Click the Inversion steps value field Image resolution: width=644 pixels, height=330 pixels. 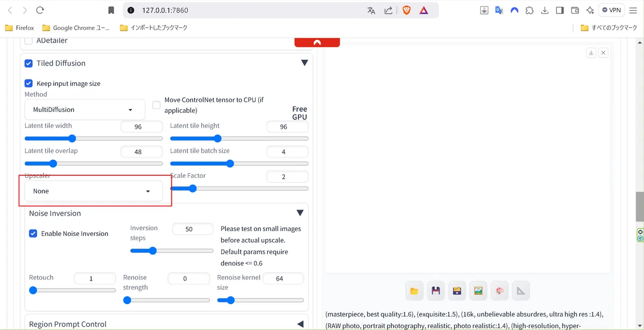[x=193, y=229]
